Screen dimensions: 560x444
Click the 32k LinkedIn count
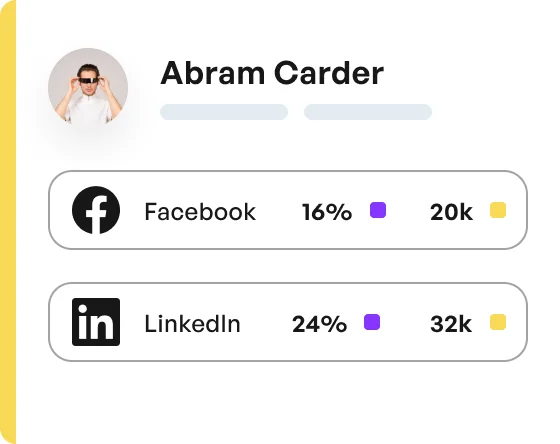coord(451,324)
